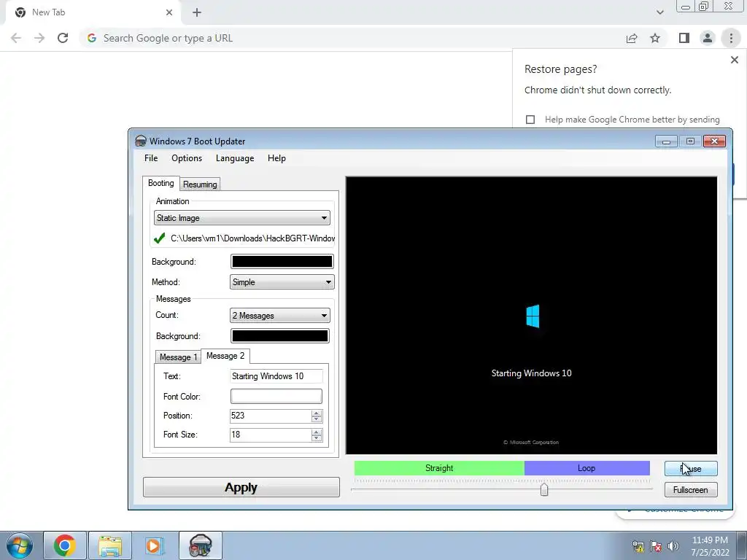747x560 pixels.
Task: Expand the 2 Messages count dropdown
Action: coord(279,315)
